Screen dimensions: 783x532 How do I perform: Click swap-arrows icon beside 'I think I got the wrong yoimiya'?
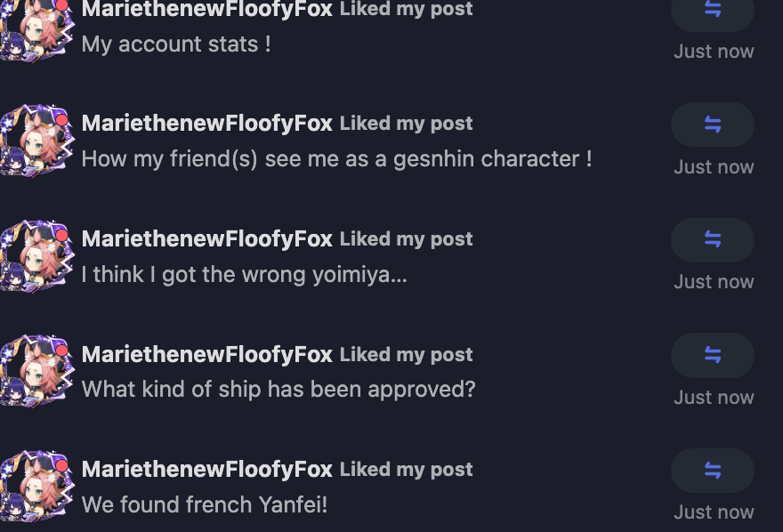712,240
